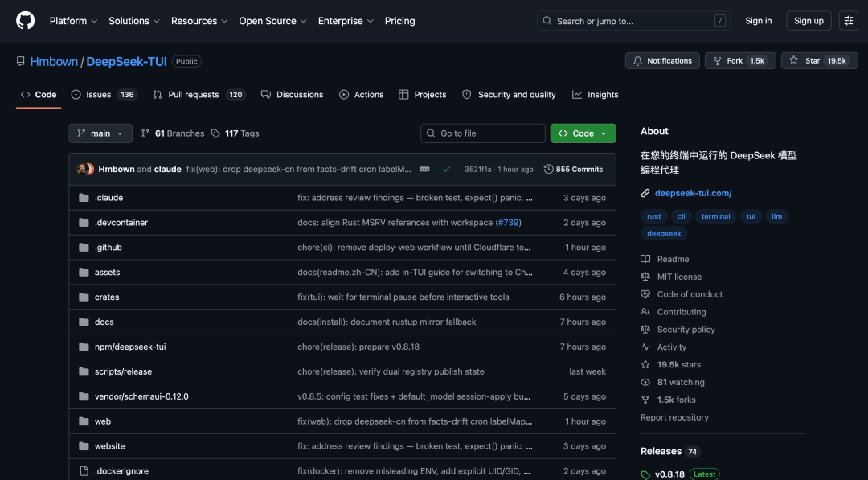This screenshot has height=480, width=868.
Task: Click the Search or jump to field
Action: pos(633,21)
